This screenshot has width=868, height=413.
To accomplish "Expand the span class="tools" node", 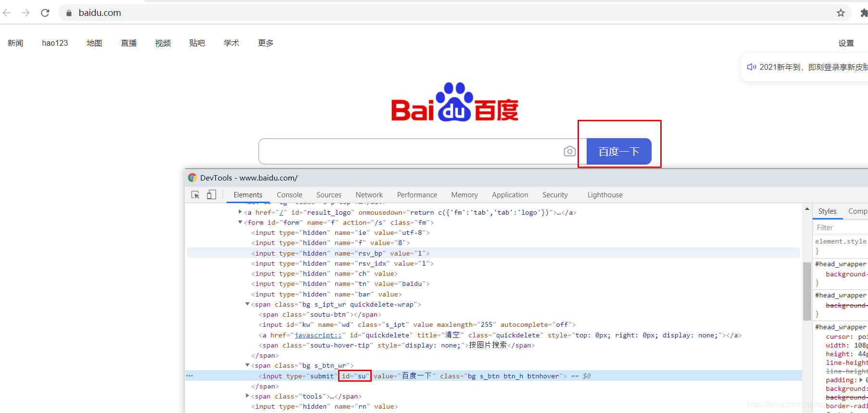I will click(247, 396).
